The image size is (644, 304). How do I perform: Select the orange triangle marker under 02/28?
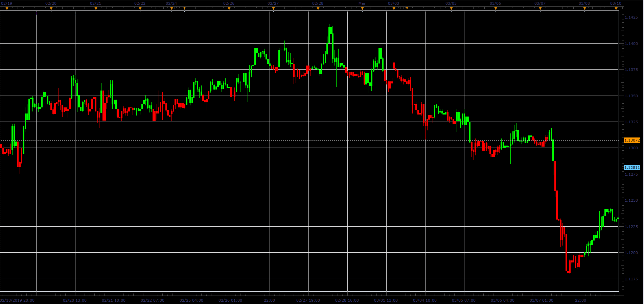point(318,9)
